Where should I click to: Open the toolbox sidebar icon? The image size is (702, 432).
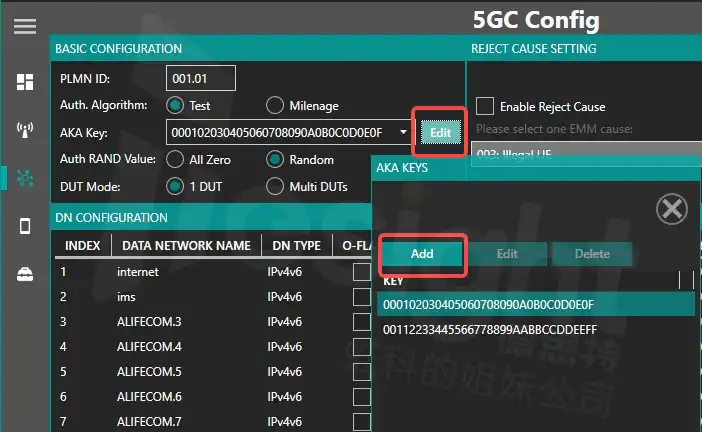tap(25, 275)
